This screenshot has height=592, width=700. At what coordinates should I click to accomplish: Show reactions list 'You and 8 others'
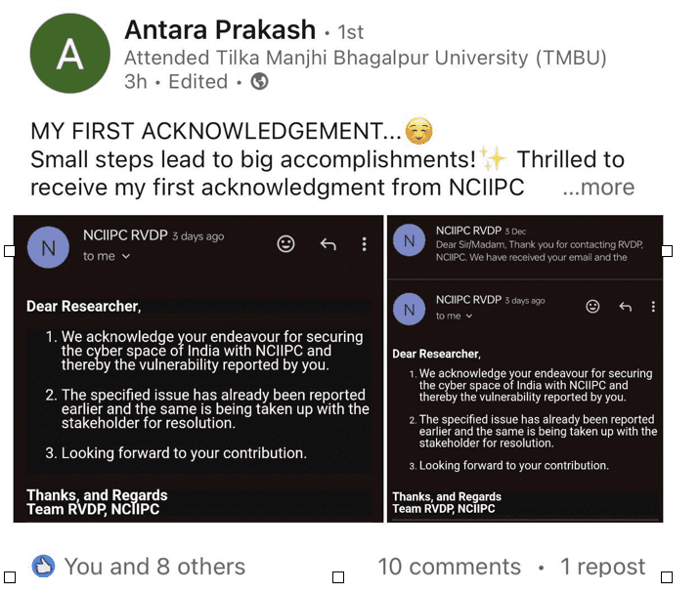click(x=154, y=567)
